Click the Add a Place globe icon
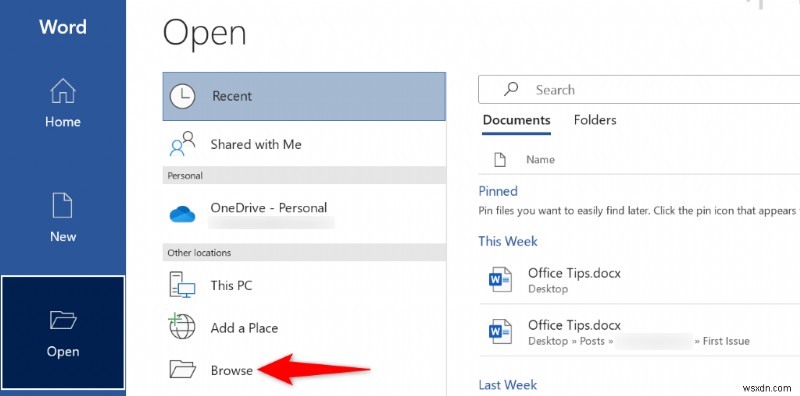 click(182, 327)
